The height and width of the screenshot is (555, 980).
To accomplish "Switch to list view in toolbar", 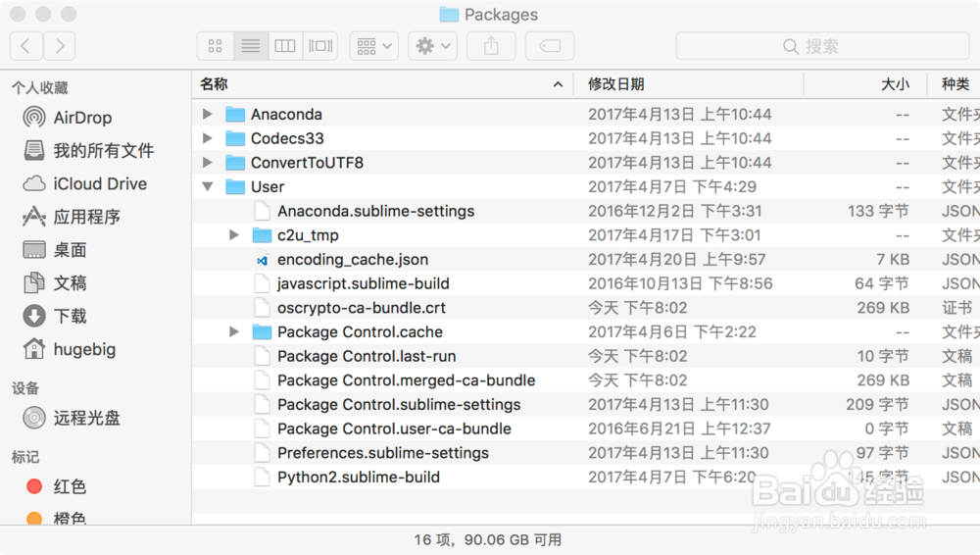I will 250,46.
